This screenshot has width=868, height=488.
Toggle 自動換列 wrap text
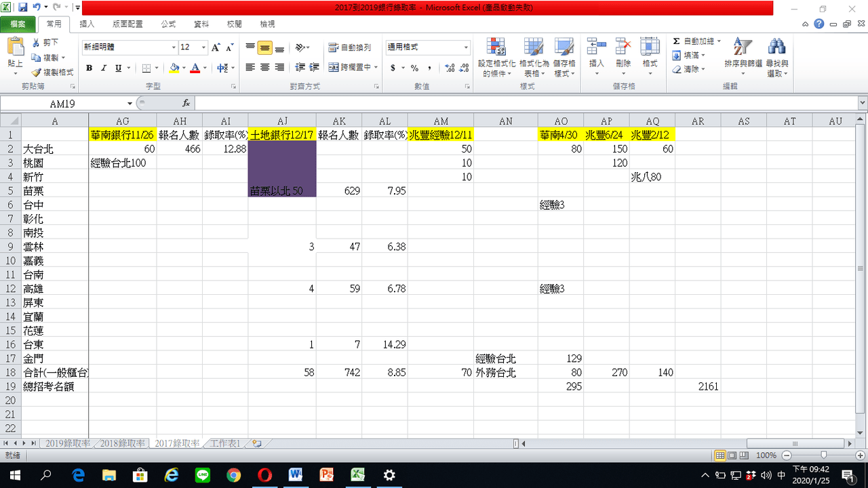pyautogui.click(x=350, y=47)
